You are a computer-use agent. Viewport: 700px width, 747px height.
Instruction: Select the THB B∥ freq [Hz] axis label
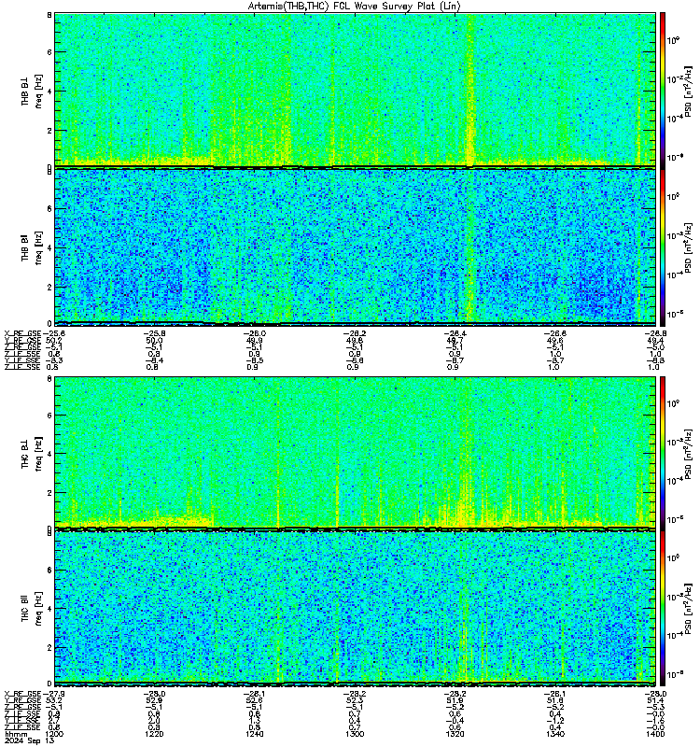tap(32, 247)
